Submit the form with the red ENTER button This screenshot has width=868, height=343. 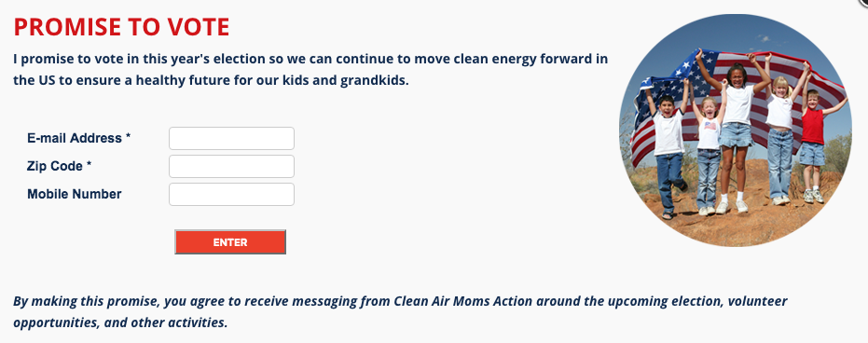(230, 242)
